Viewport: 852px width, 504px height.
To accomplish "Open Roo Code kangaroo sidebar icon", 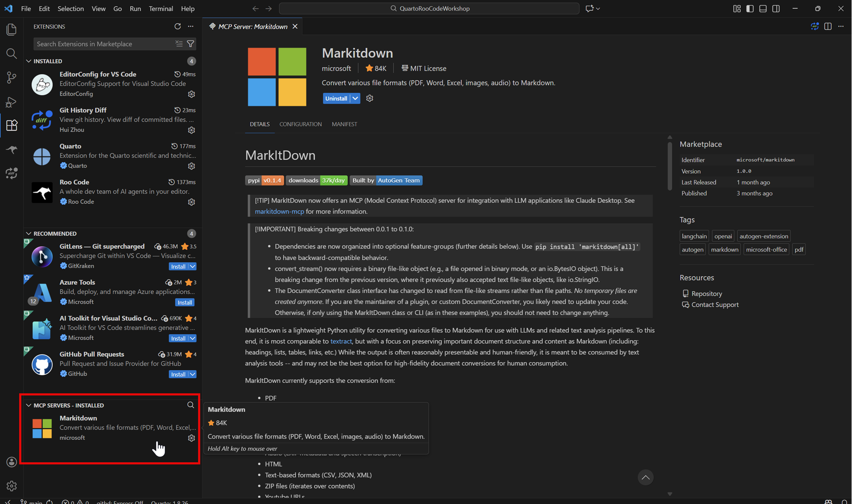I will [12, 149].
